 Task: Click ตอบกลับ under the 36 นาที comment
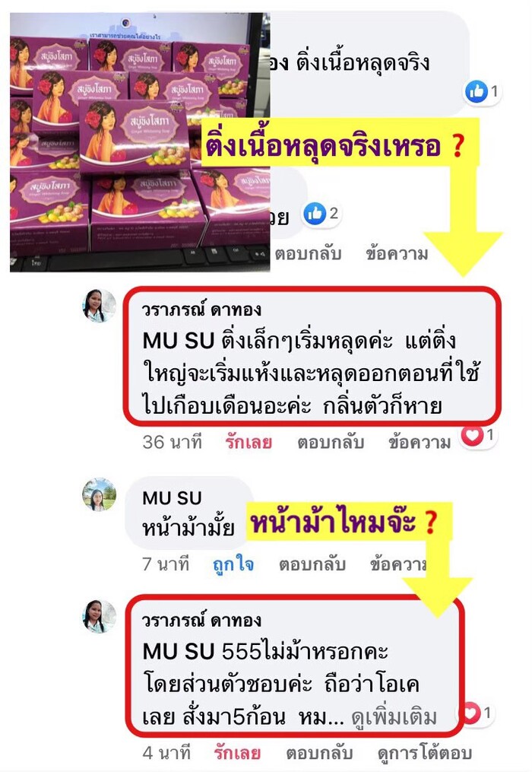(x=331, y=442)
